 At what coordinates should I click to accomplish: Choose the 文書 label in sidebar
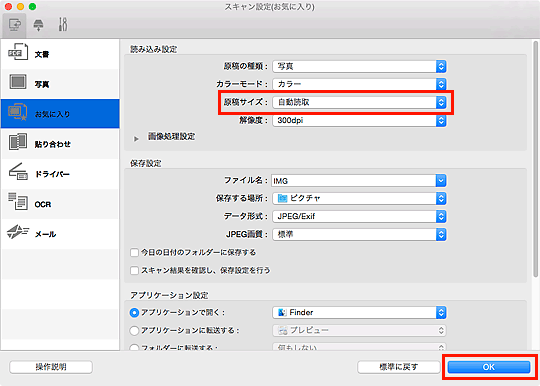[42, 54]
